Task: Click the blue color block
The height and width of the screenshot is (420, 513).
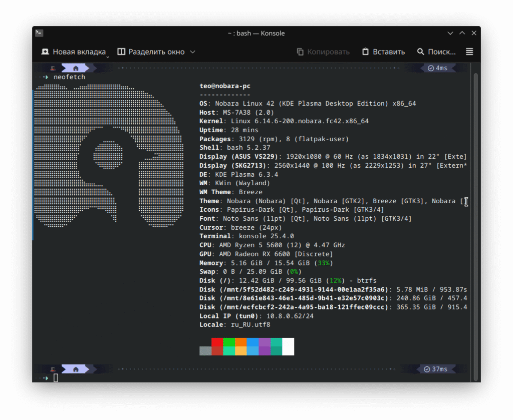Action: coord(252,342)
